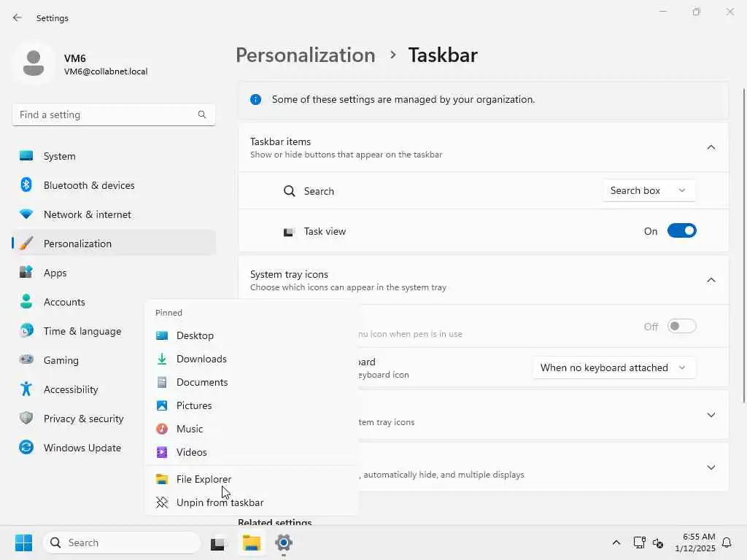Image resolution: width=747 pixels, height=560 pixels.
Task: Open Windows Update settings
Action: pos(79,448)
